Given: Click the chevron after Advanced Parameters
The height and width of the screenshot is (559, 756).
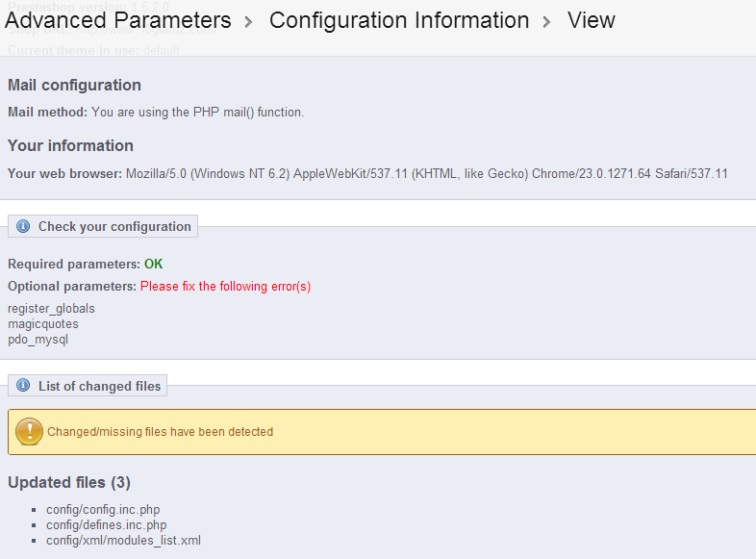Looking at the screenshot, I should click(250, 22).
